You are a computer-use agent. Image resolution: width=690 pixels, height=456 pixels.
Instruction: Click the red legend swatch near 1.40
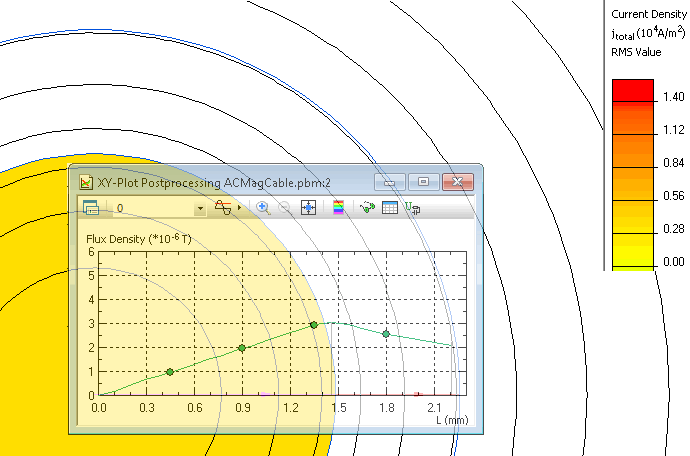coord(633,91)
